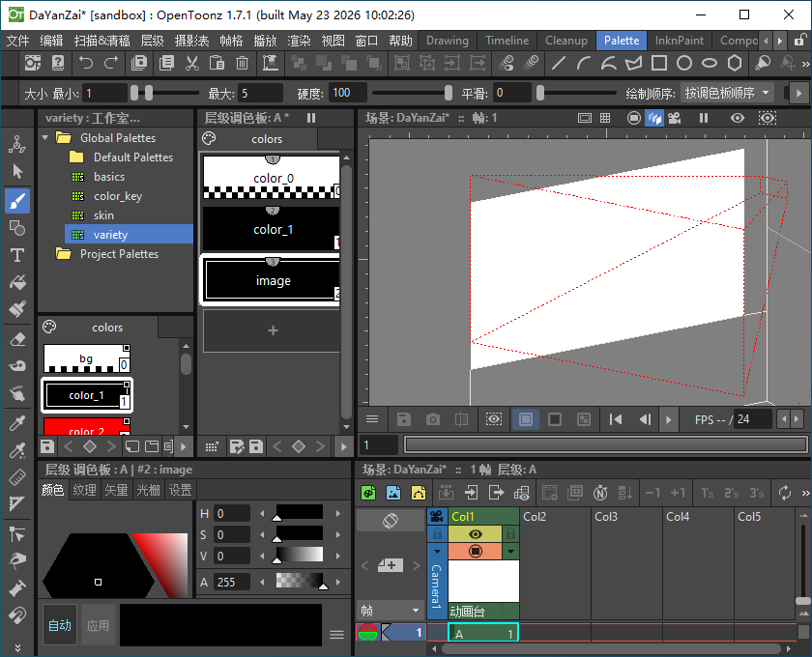Toggle viewer preview eye icon
Image resolution: width=812 pixels, height=657 pixels.
pos(737,118)
